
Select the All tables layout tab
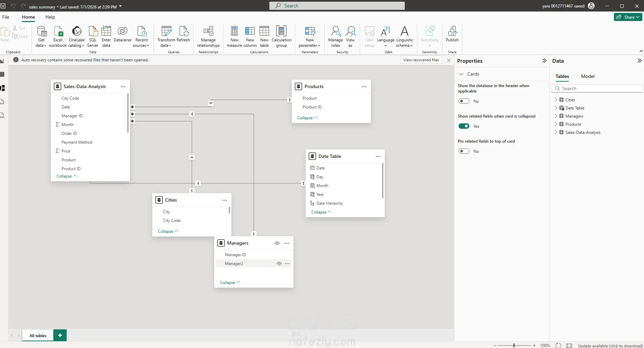(x=38, y=335)
